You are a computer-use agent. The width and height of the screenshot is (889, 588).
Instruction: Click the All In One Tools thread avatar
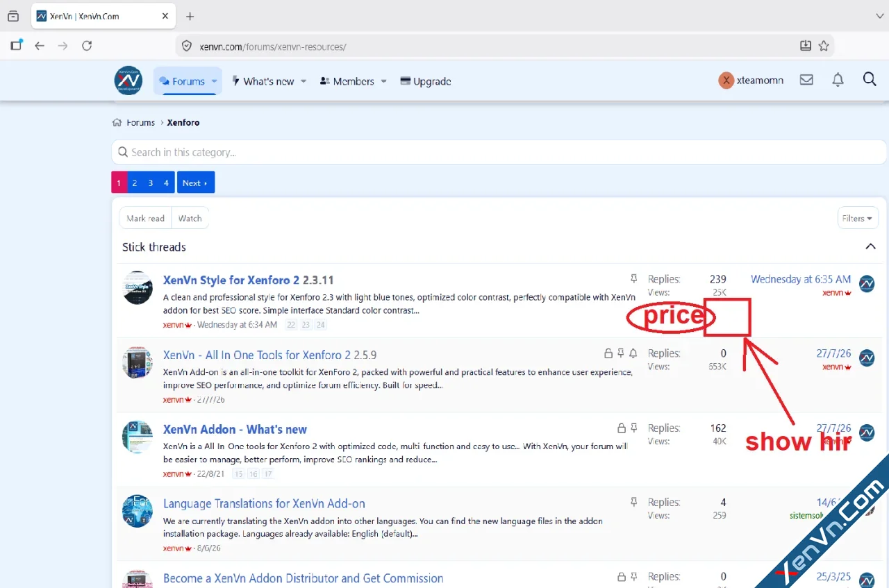(x=138, y=362)
